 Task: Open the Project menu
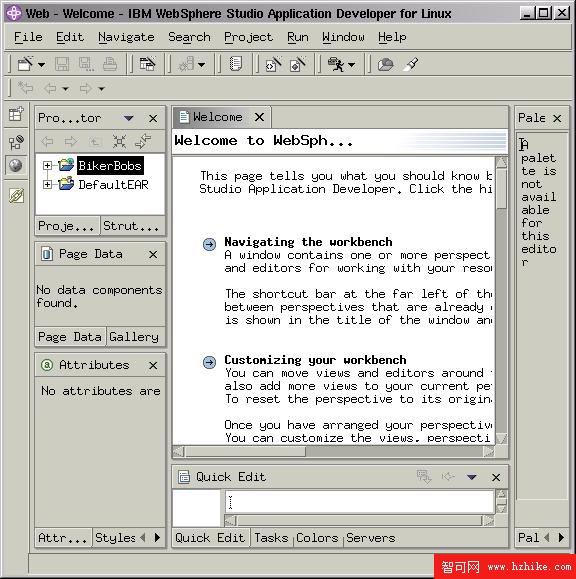pyautogui.click(x=248, y=37)
